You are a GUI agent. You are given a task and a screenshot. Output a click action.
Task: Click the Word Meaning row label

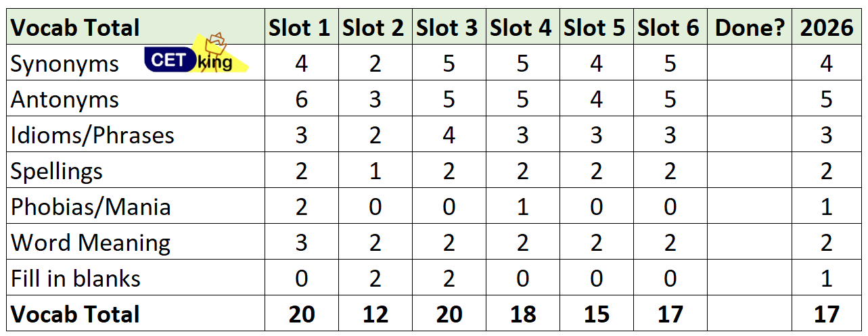pyautogui.click(x=91, y=243)
